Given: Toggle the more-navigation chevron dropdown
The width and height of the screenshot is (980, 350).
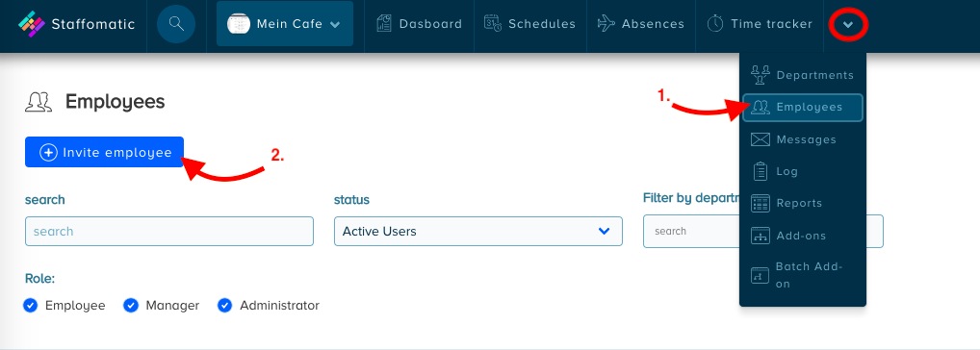Looking at the screenshot, I should 848,25.
